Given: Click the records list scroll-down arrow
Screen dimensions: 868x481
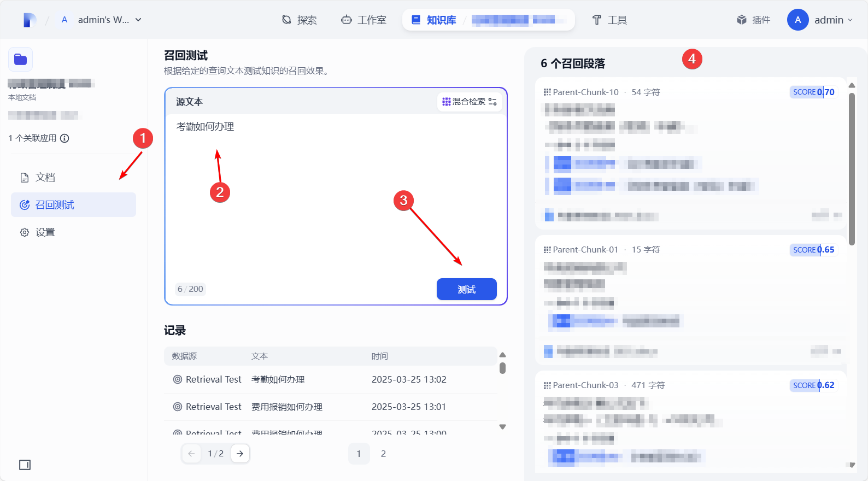Looking at the screenshot, I should [x=503, y=427].
